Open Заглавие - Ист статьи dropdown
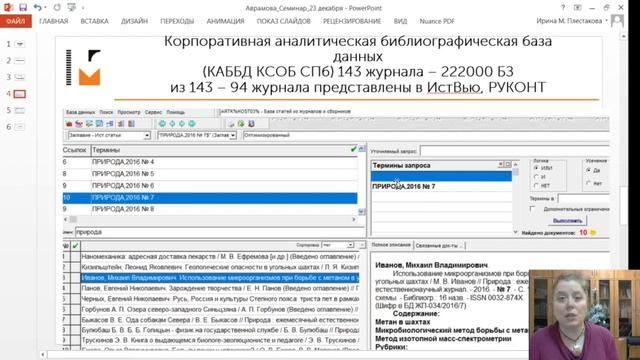The image size is (640, 360). (147, 135)
